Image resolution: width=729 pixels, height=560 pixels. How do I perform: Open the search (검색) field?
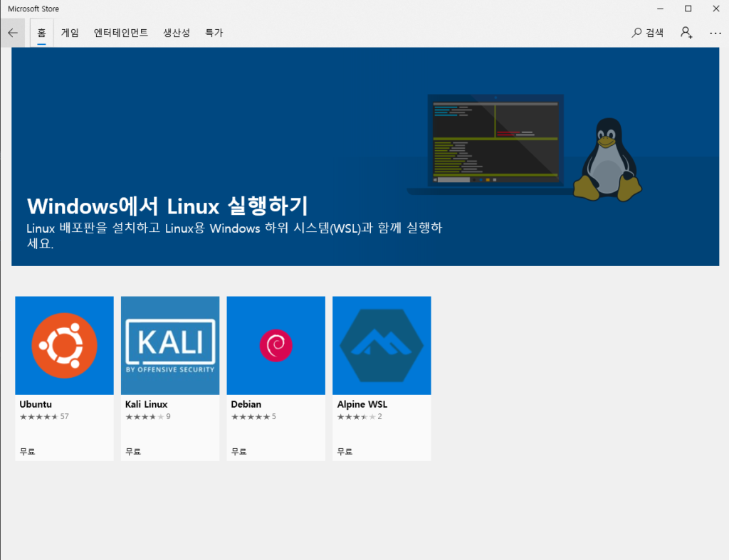647,33
